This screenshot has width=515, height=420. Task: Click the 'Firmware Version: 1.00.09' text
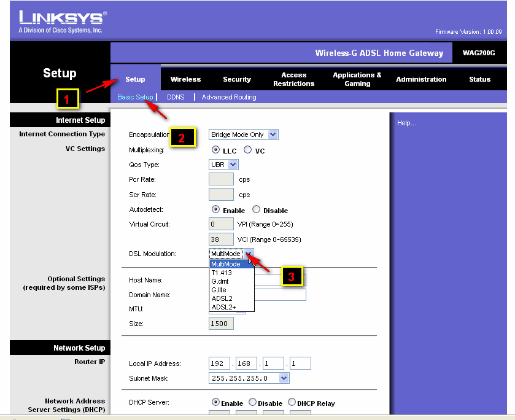click(468, 32)
